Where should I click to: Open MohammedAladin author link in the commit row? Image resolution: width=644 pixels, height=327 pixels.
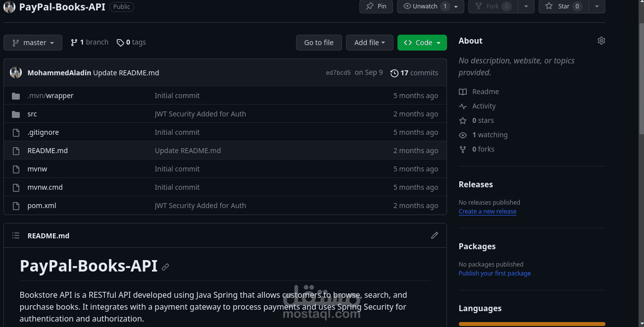click(x=59, y=73)
